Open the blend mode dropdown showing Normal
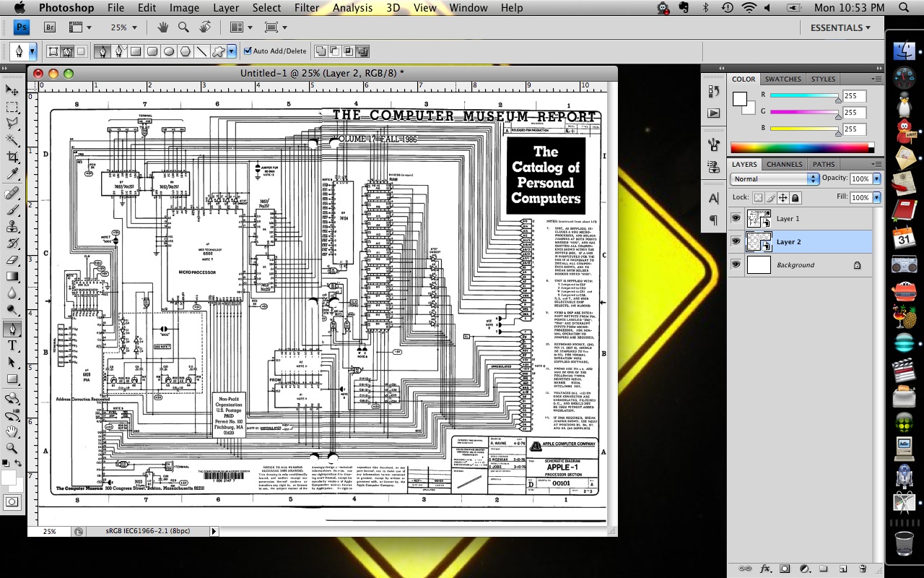Screen dimensions: 924x578 click(775, 178)
